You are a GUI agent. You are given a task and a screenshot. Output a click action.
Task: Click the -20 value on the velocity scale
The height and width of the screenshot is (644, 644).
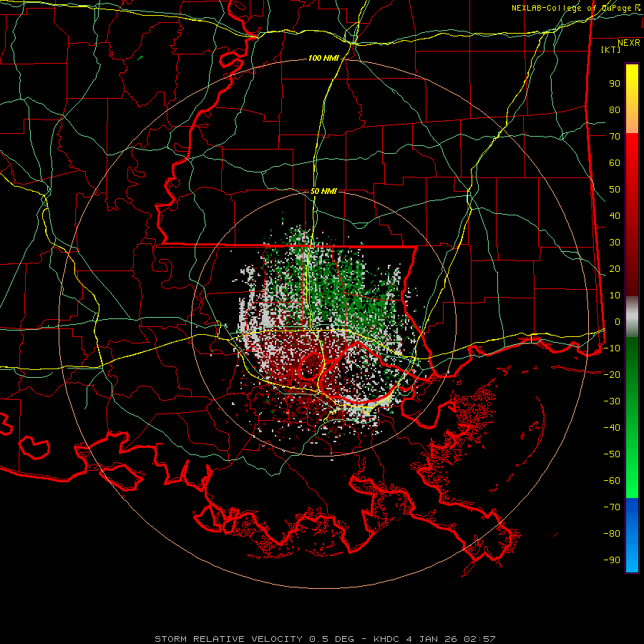612,374
